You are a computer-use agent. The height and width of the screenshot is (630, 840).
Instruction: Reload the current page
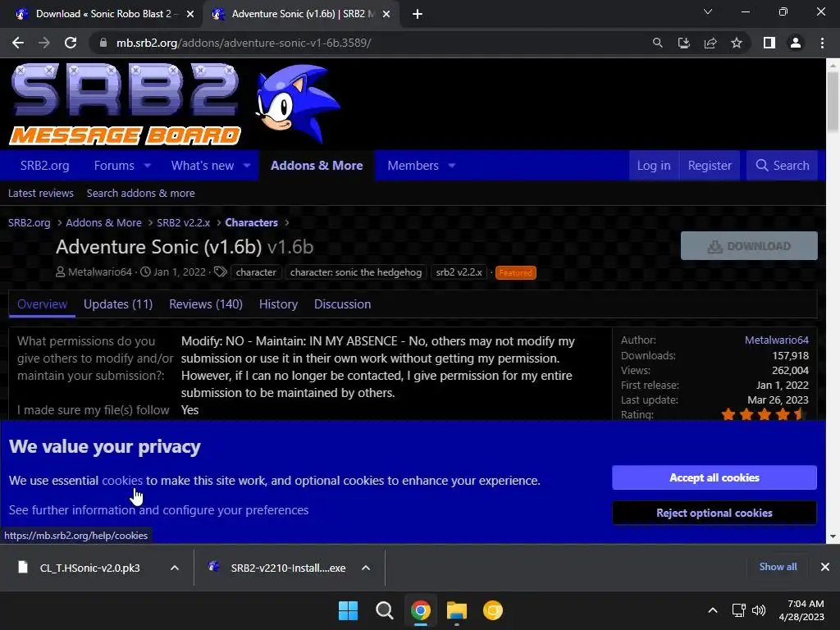tap(71, 43)
